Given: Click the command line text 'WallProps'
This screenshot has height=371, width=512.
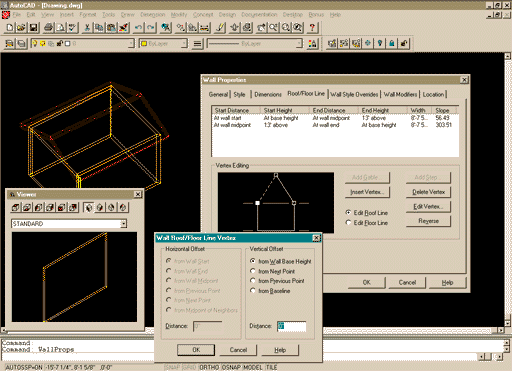Looking at the screenshot, I should 56,349.
